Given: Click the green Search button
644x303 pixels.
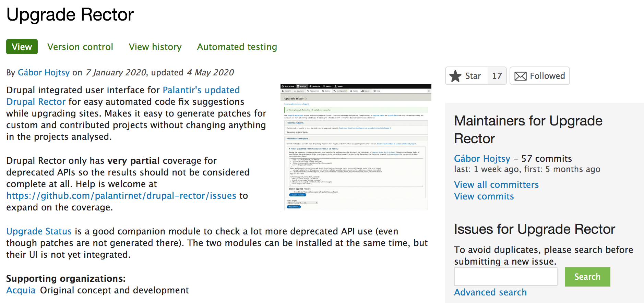Looking at the screenshot, I should (587, 277).
